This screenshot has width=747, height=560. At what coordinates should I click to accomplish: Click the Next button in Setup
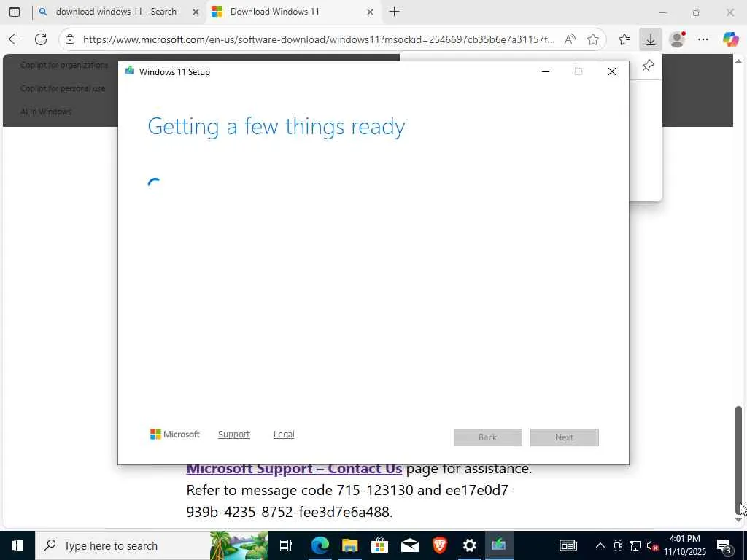tap(565, 437)
